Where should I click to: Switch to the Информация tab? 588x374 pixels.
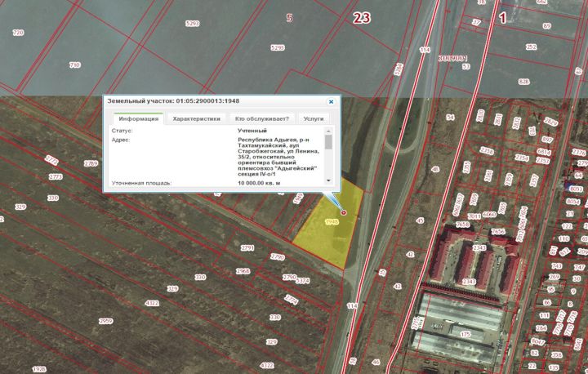click(138, 119)
